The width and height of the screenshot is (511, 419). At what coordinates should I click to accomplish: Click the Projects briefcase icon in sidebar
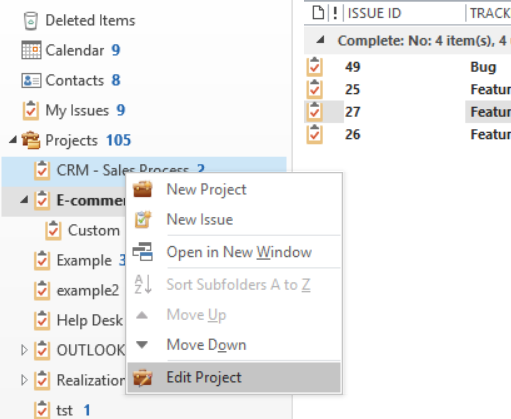coord(31,140)
